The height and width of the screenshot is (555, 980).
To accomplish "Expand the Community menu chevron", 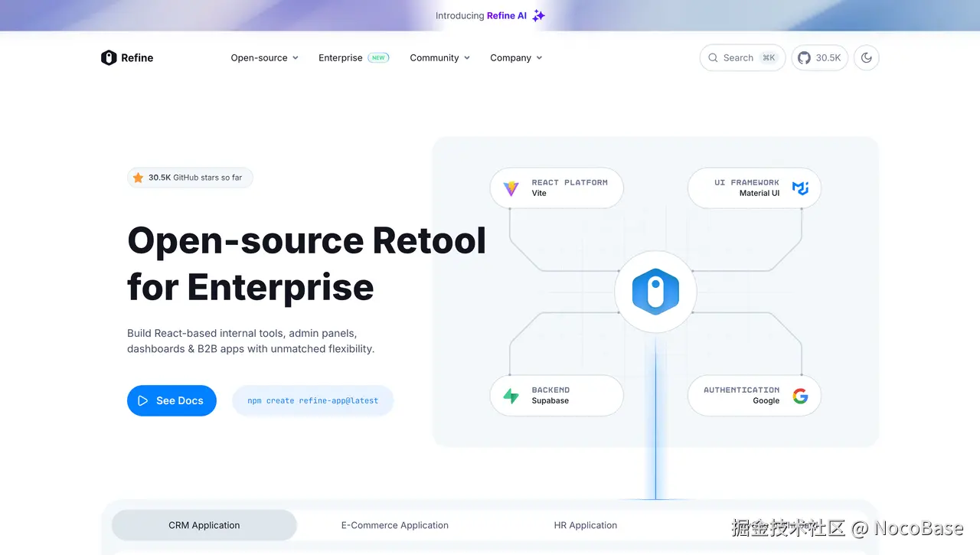I will (467, 57).
